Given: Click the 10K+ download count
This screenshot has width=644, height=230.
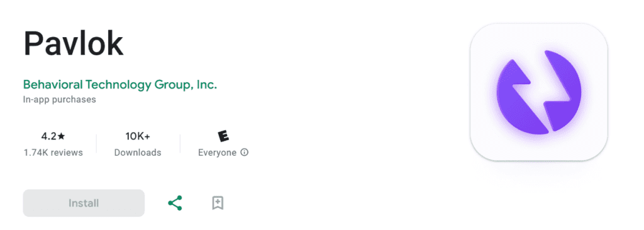Looking at the screenshot, I should (x=138, y=136).
